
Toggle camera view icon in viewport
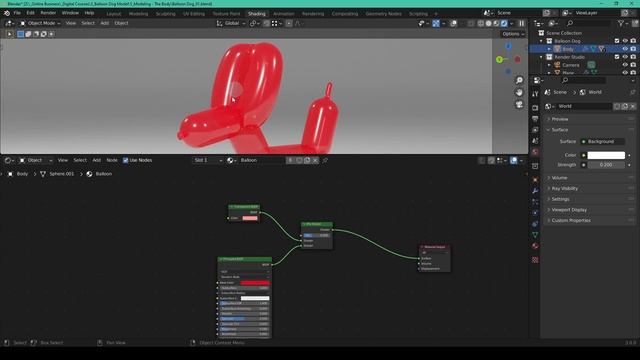point(519,104)
